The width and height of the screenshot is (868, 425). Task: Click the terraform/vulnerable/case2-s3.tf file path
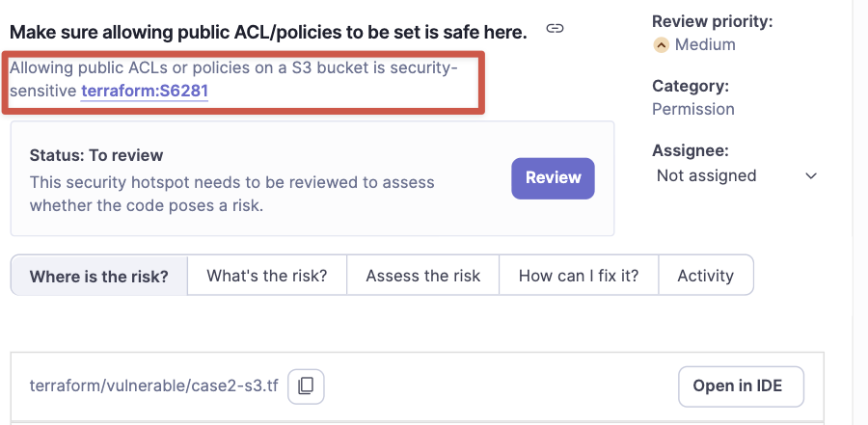154,386
